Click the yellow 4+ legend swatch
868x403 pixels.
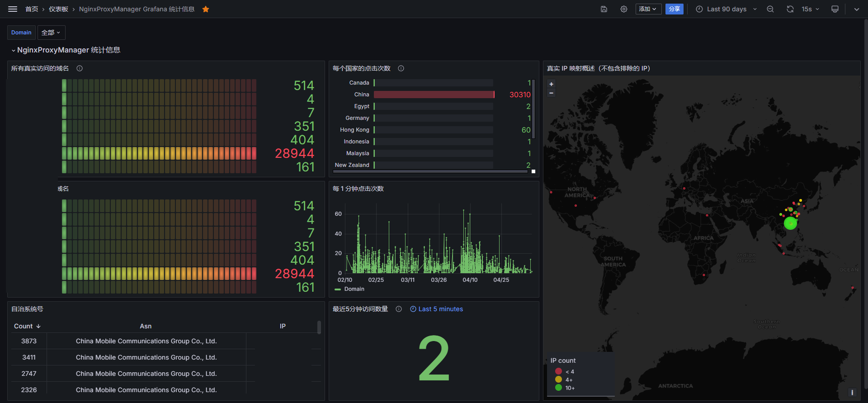click(x=558, y=379)
